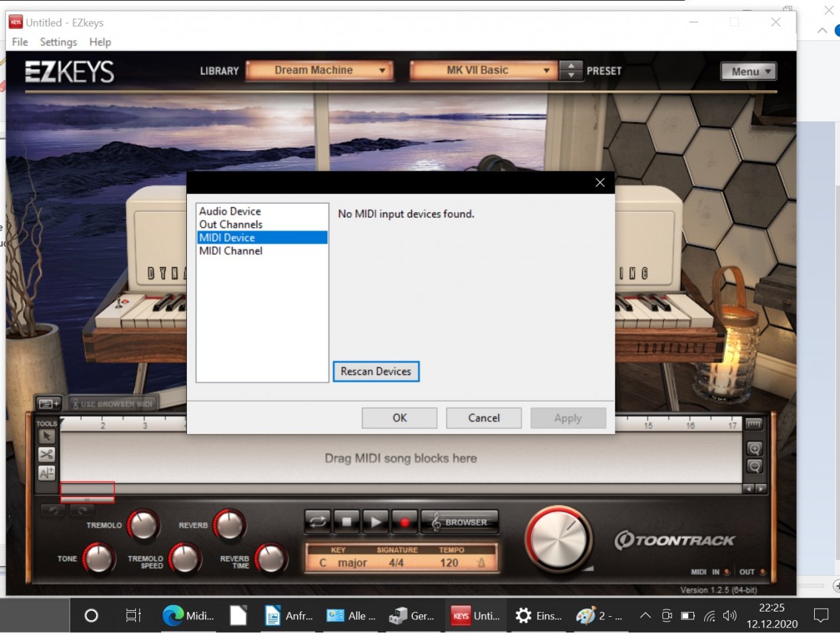Select MIDI Device in settings list
This screenshot has width=840, height=636.
(263, 238)
